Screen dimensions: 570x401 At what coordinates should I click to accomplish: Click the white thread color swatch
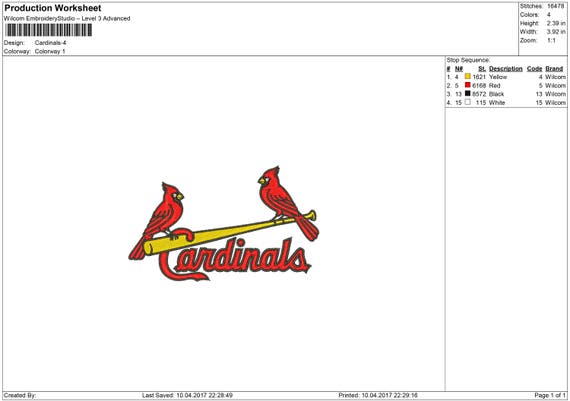pos(467,102)
